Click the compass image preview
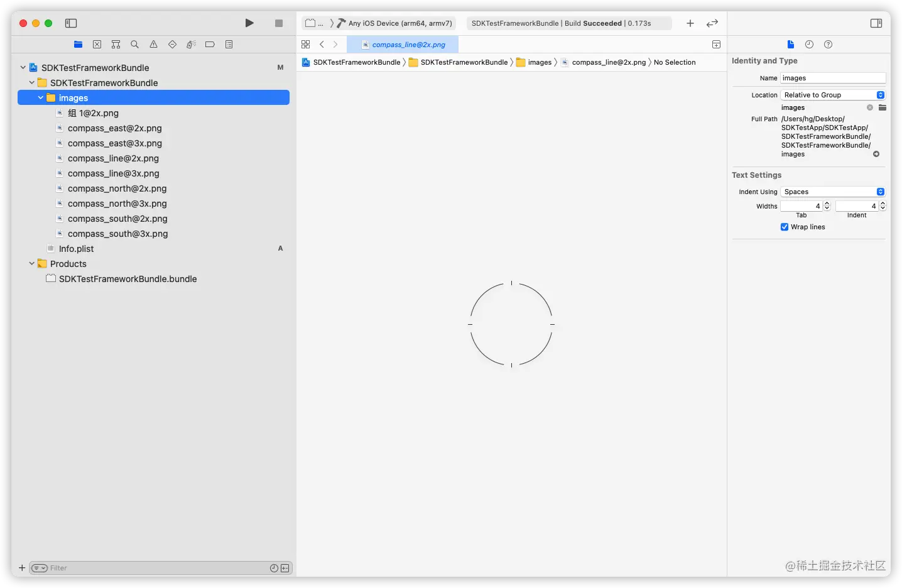This screenshot has width=902, height=588. pos(511,324)
